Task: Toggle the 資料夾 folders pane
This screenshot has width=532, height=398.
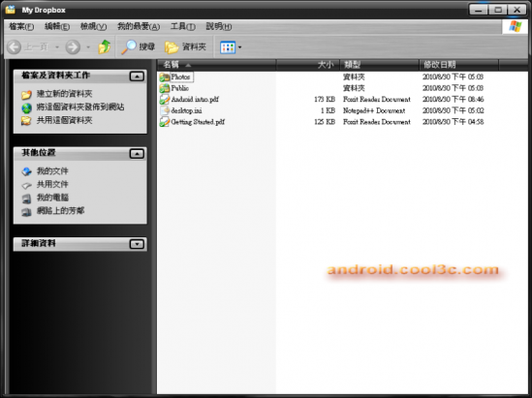Action: click(185, 47)
